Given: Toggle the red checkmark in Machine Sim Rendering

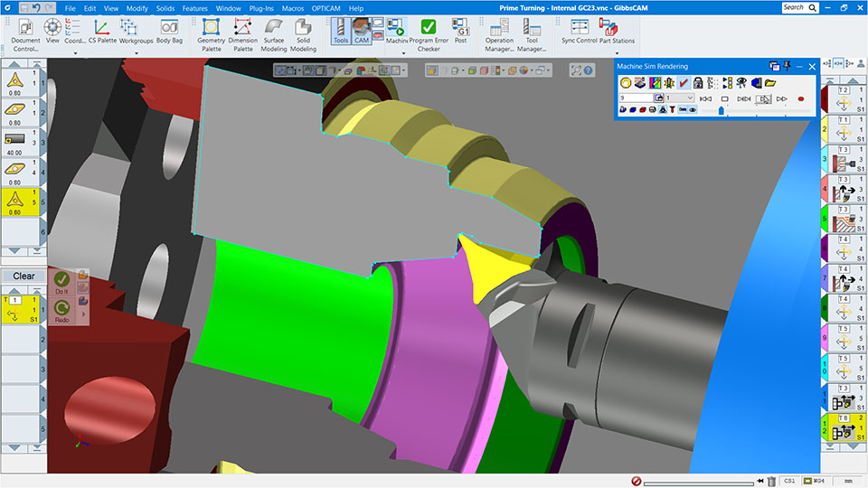Looking at the screenshot, I should [684, 83].
